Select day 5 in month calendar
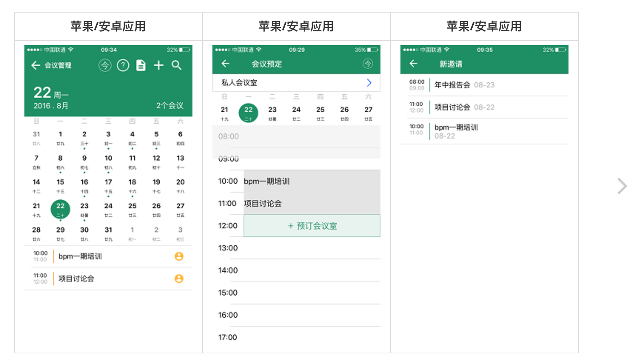 click(x=156, y=138)
